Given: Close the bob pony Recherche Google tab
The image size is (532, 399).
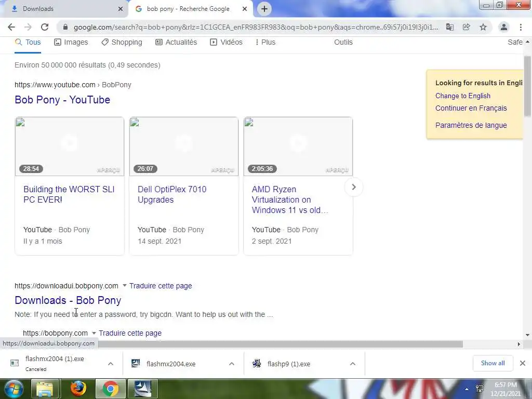Looking at the screenshot, I should (245, 9).
